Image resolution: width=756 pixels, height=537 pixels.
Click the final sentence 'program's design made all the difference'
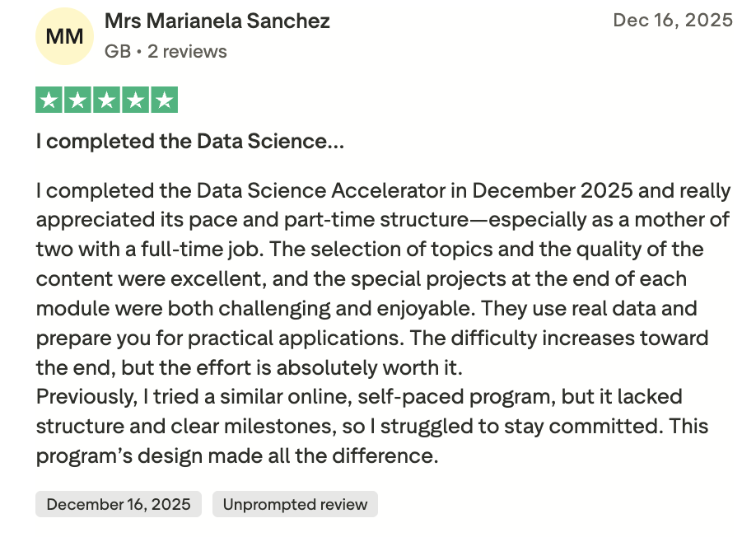237,455
